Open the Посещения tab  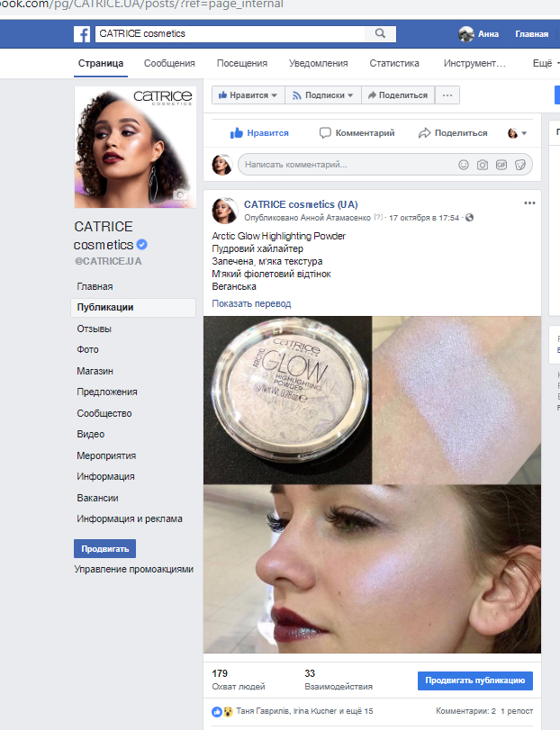(242, 63)
